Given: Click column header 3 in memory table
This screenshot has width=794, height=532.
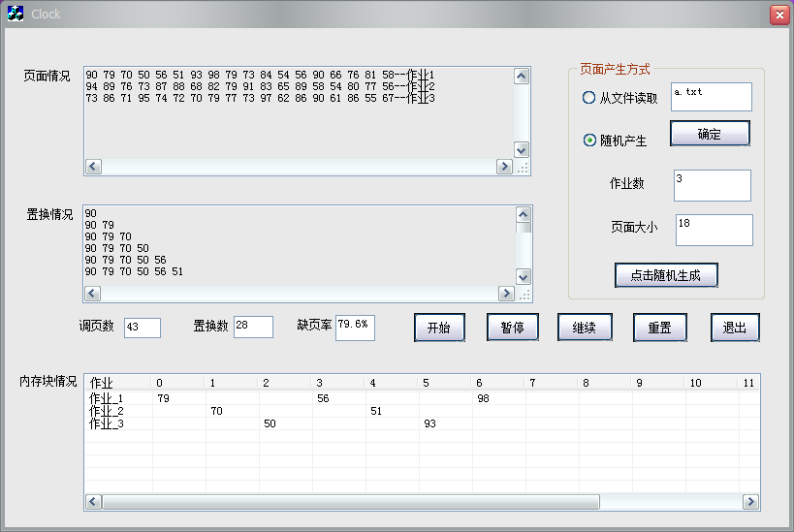Looking at the screenshot, I should [337, 383].
